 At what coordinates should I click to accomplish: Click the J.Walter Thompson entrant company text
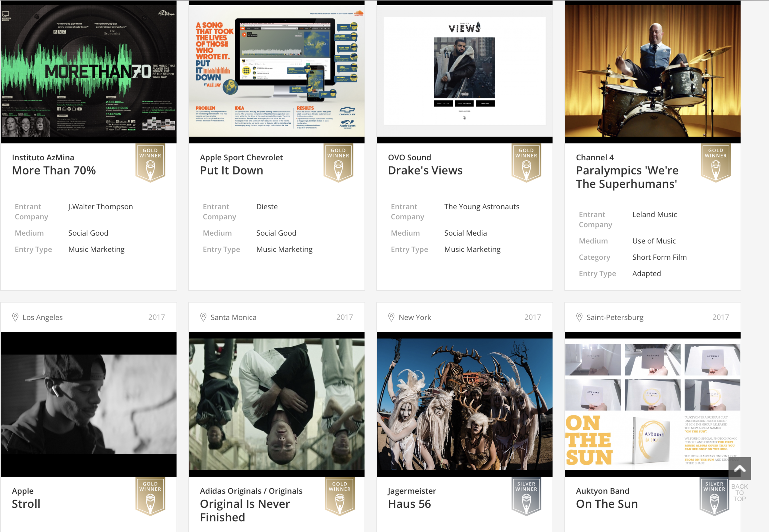pyautogui.click(x=100, y=207)
